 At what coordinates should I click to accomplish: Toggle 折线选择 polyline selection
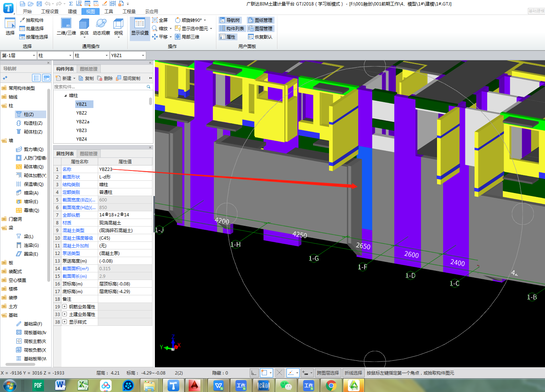pyautogui.click(x=353, y=373)
